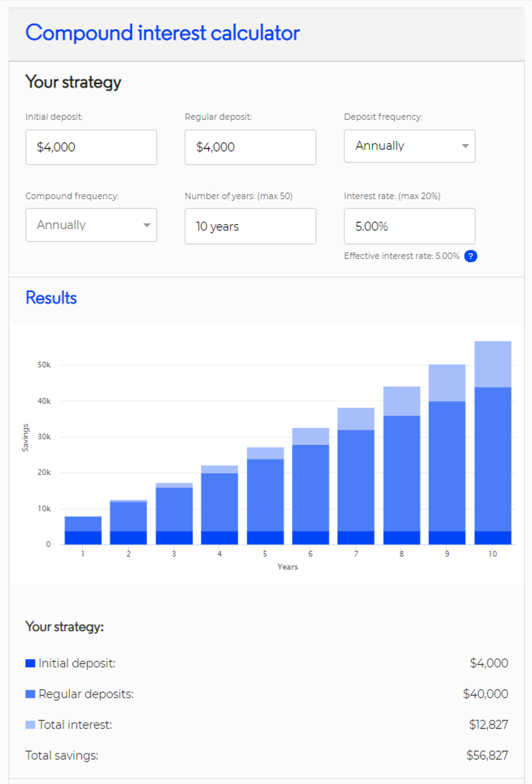The width and height of the screenshot is (532, 784).
Task: Click the year 10 bar in chart
Action: [493, 443]
